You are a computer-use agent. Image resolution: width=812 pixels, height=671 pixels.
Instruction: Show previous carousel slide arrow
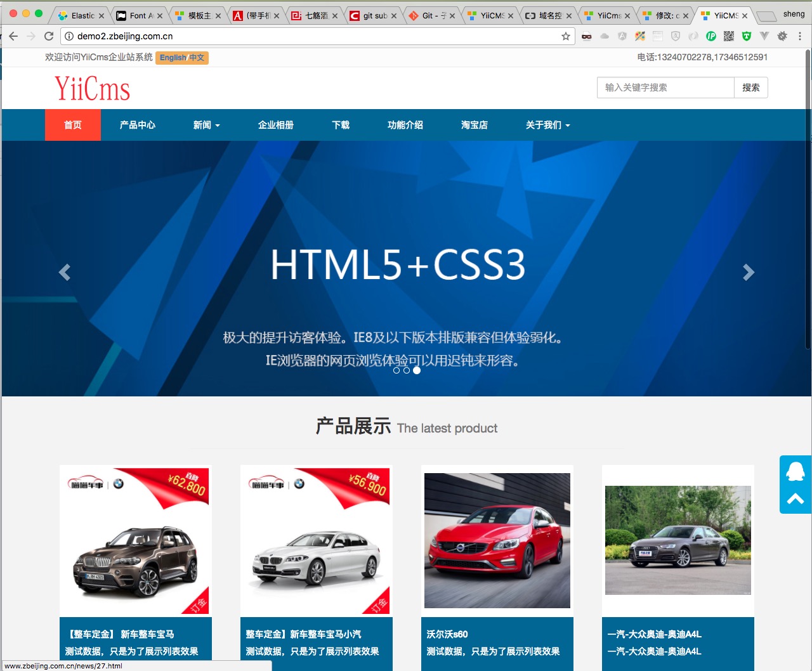pos(64,273)
